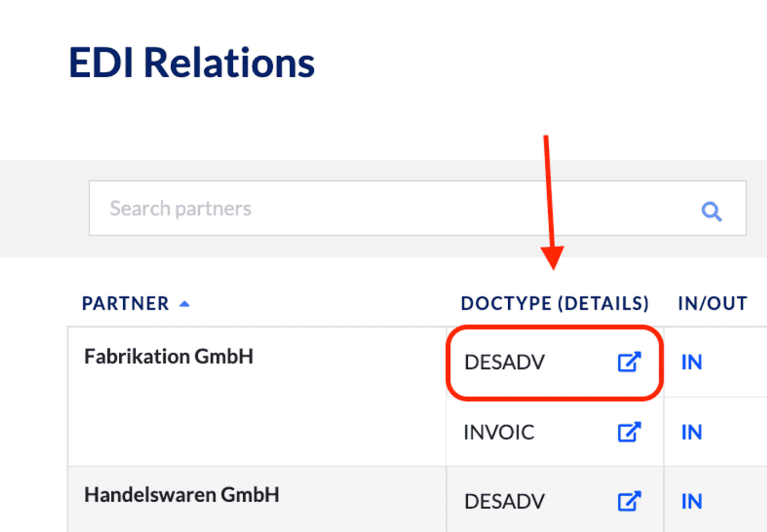Click the search icon inside the search bar
This screenshot has width=767, height=532.
[x=712, y=211]
